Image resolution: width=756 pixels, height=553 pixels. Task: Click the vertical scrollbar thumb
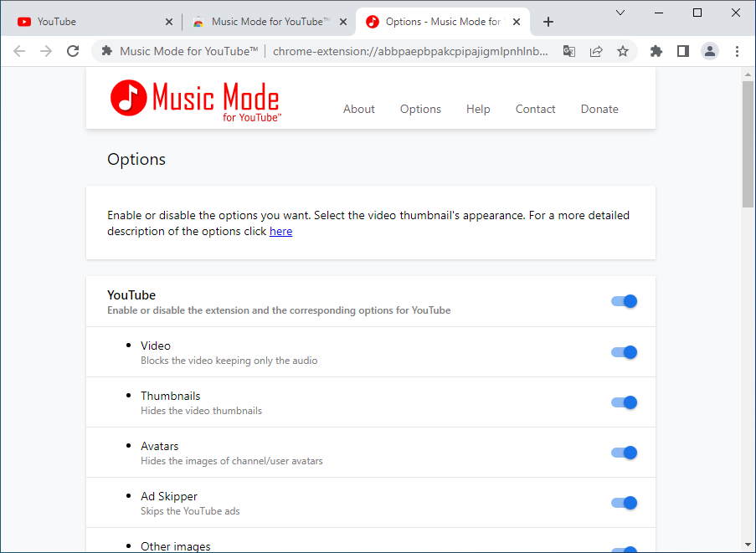click(748, 145)
